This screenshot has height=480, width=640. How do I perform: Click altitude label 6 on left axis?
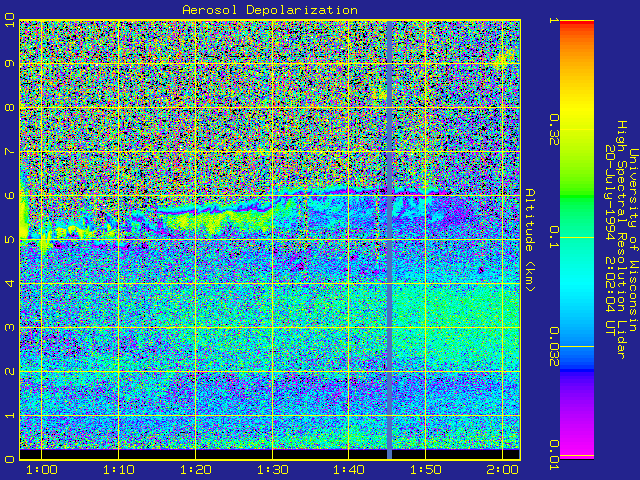(9, 195)
